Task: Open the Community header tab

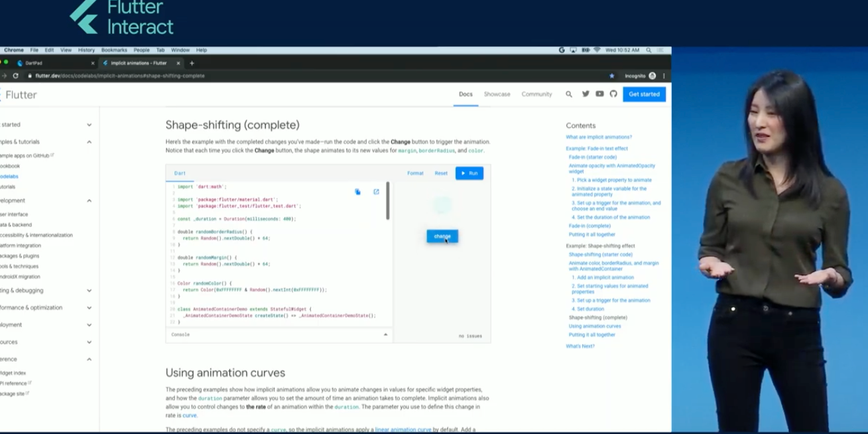Action: [x=536, y=94]
